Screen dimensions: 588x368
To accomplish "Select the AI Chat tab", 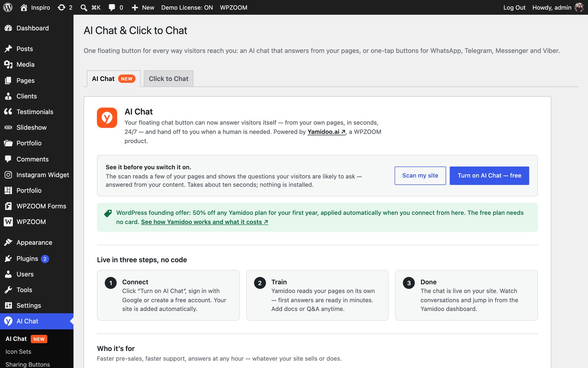I will pos(114,79).
